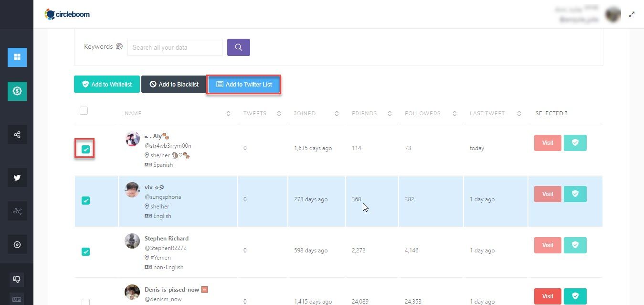Click the target circle icon in sidebar

(x=17, y=245)
